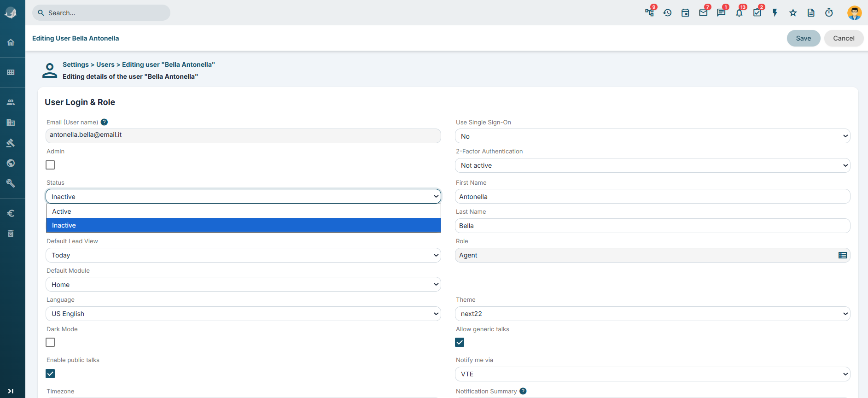Open the calendar icon in the top bar
Viewport: 868px width, 398px height.
(686, 13)
